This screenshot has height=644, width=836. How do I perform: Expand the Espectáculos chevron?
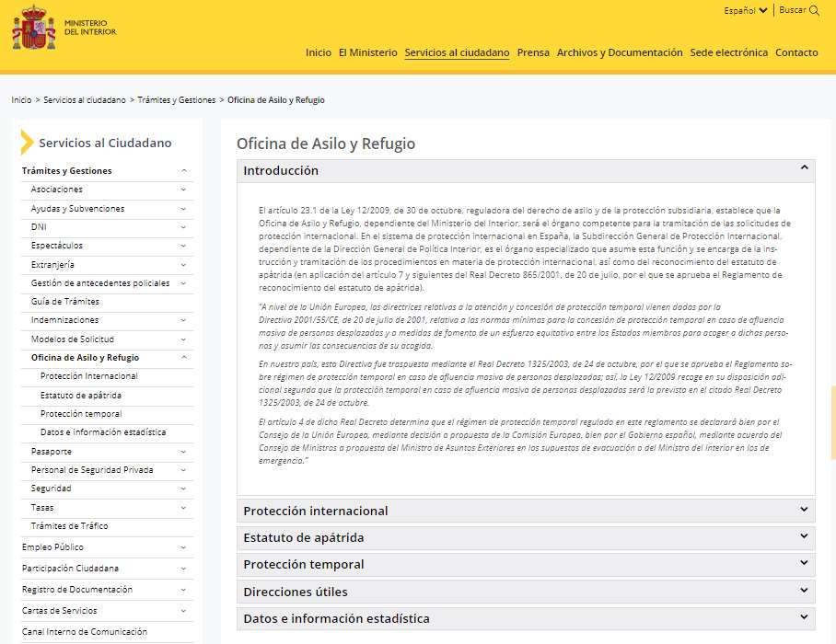183,246
